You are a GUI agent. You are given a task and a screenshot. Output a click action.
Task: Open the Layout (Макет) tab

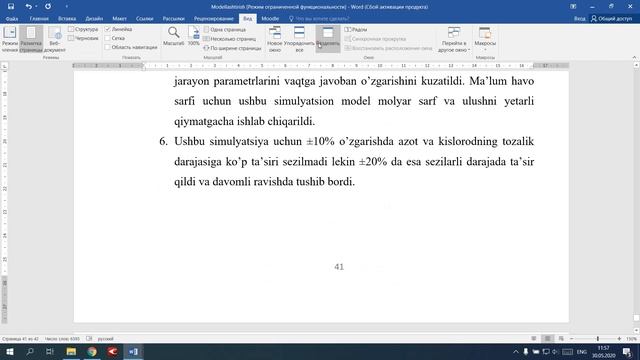coord(120,18)
